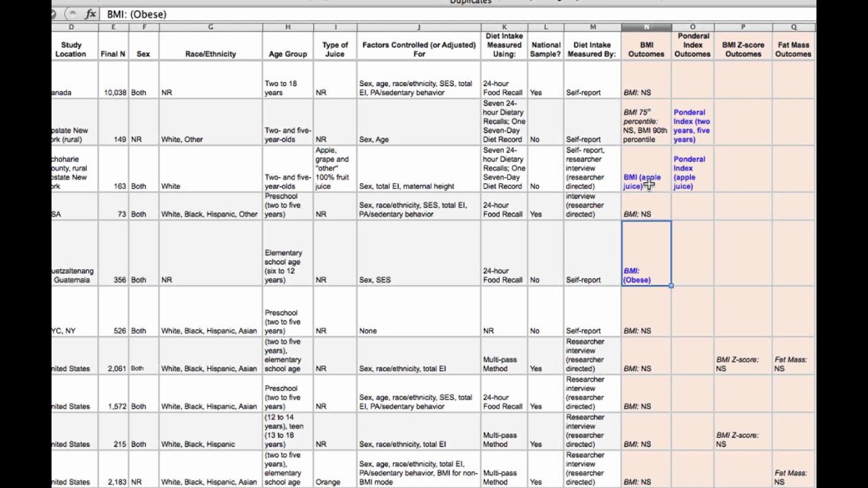Select column H header

(x=288, y=27)
